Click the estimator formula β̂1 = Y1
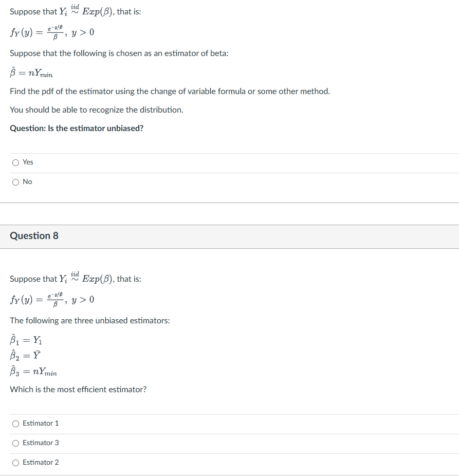459x476 pixels. click(x=26, y=340)
